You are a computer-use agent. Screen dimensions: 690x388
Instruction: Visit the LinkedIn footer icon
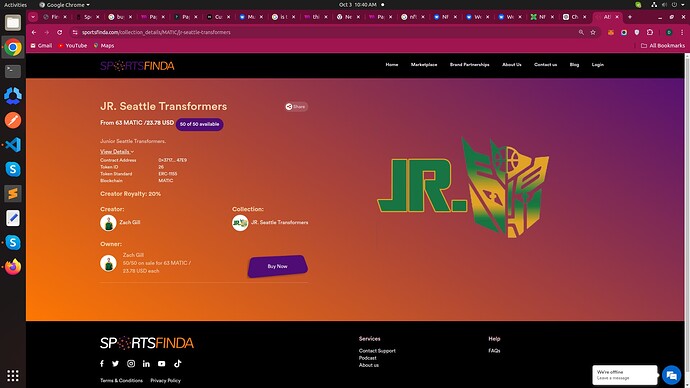146,364
